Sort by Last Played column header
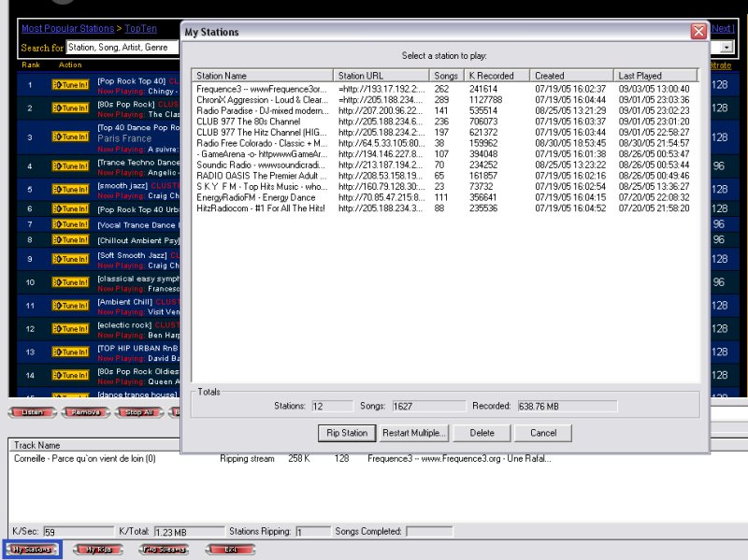Image resolution: width=748 pixels, height=560 pixels. 656,76
